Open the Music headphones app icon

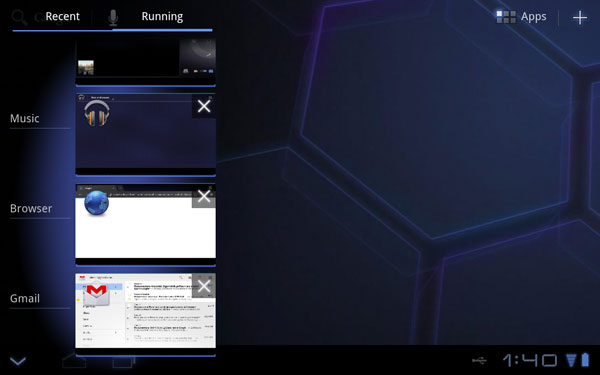[x=97, y=113]
